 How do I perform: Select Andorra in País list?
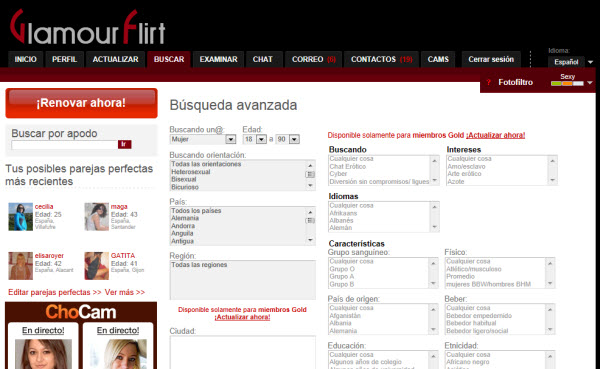click(183, 226)
